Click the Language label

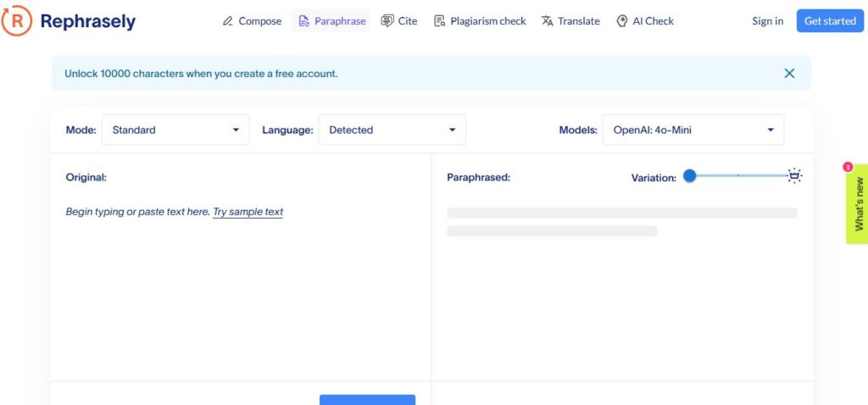[x=287, y=130]
